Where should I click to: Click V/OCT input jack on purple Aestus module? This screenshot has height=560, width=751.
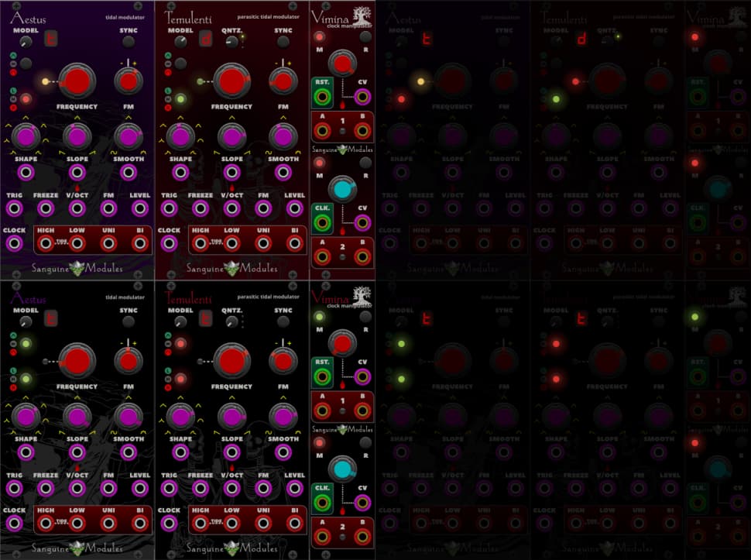77,208
